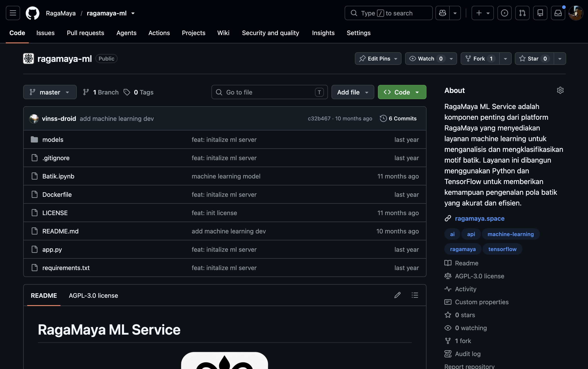Open the master branch selector

(50, 92)
